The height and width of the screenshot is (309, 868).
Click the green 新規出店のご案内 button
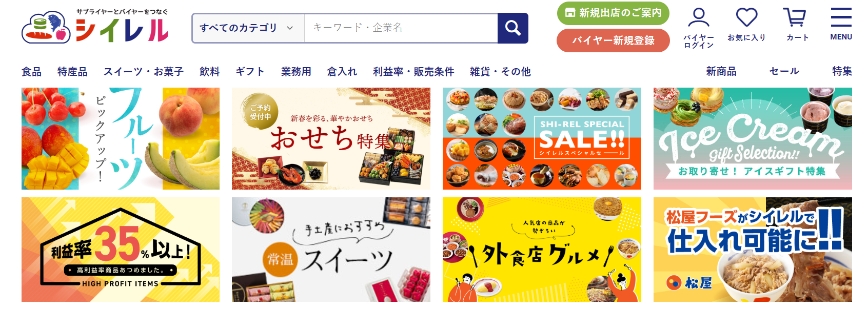613,13
